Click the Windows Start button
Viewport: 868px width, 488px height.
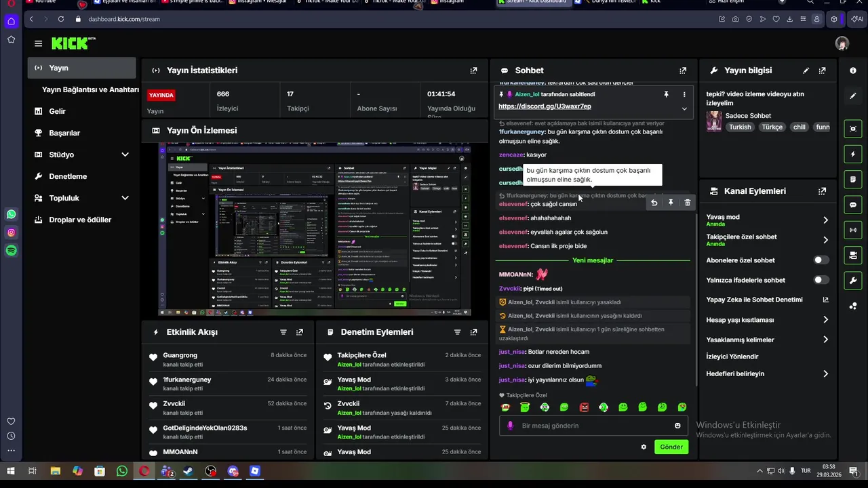coord(11,471)
